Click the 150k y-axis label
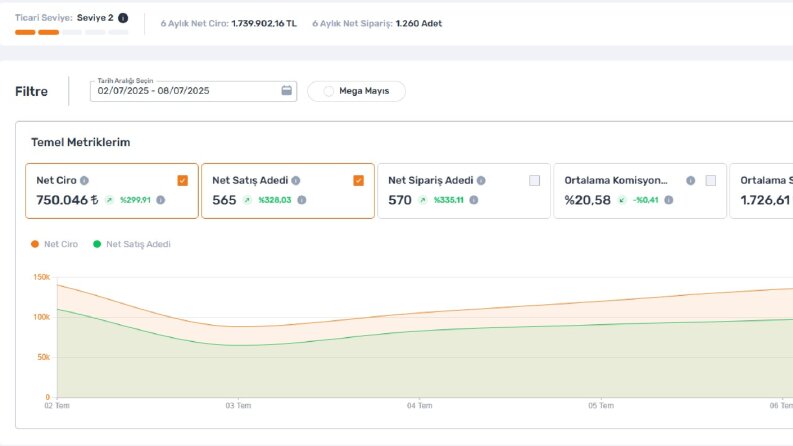This screenshot has width=793, height=446. (41, 277)
